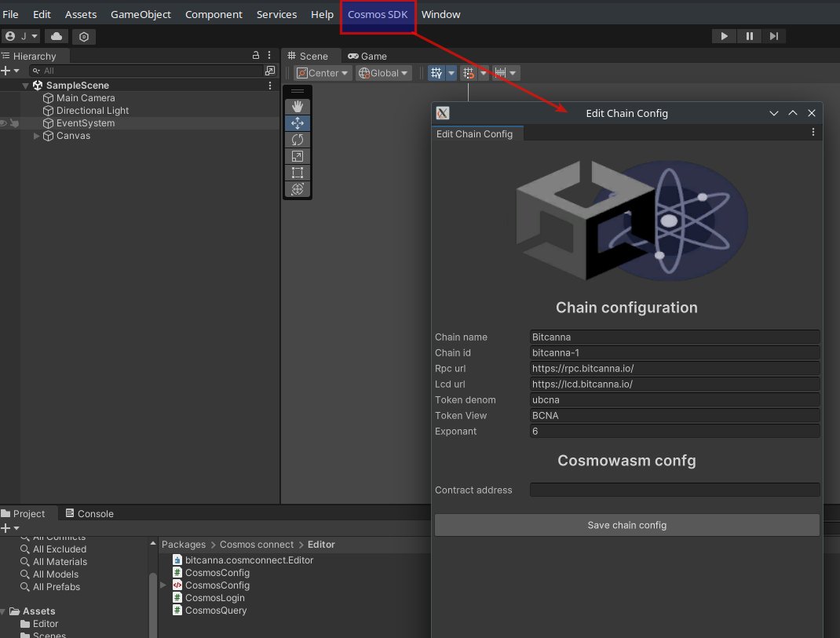Select the Rect tool
The height and width of the screenshot is (638, 840).
(x=298, y=173)
